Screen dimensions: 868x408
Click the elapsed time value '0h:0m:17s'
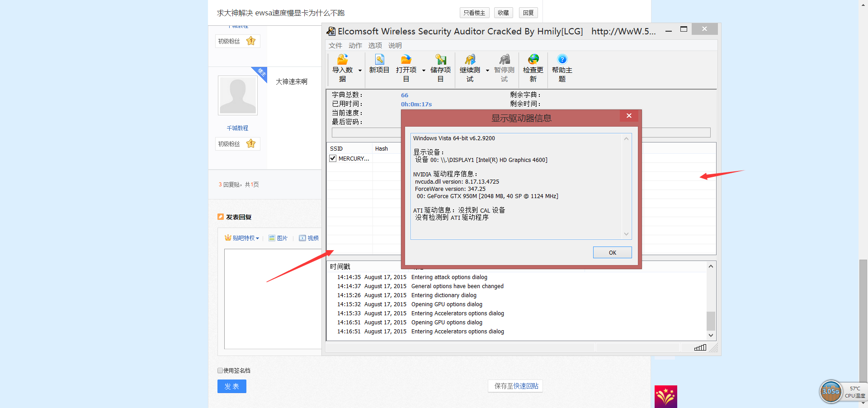416,104
